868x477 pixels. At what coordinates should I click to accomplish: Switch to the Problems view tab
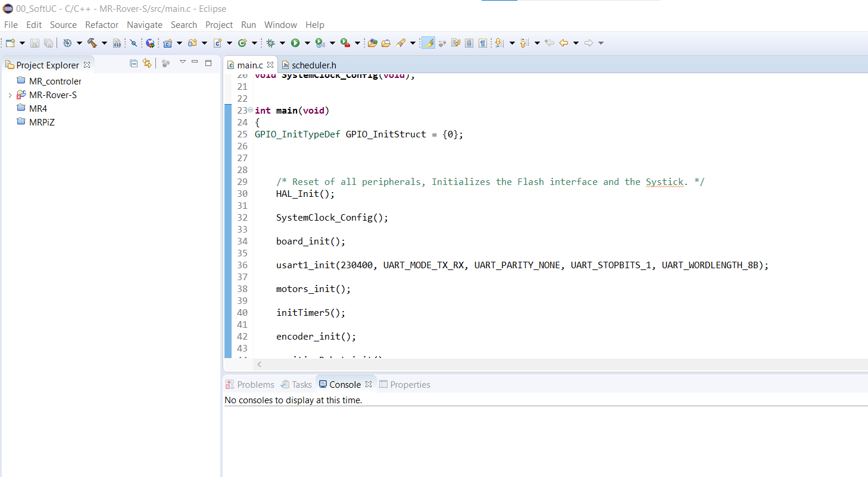(x=250, y=384)
